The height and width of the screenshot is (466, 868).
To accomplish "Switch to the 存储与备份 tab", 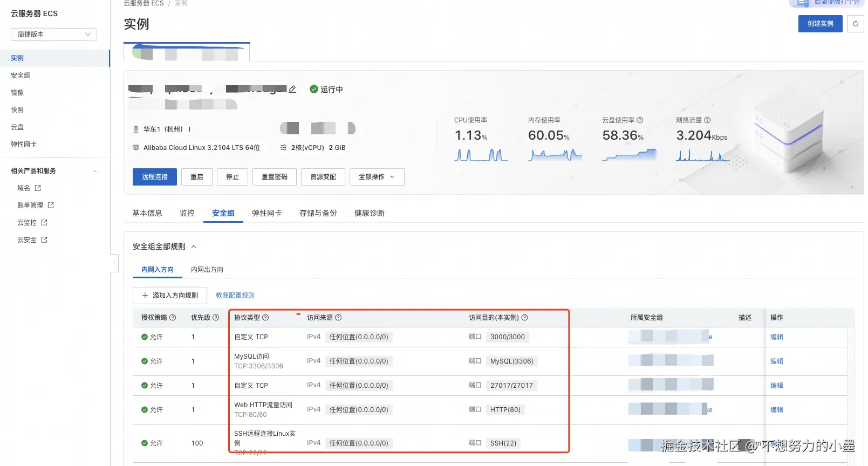I will [318, 213].
